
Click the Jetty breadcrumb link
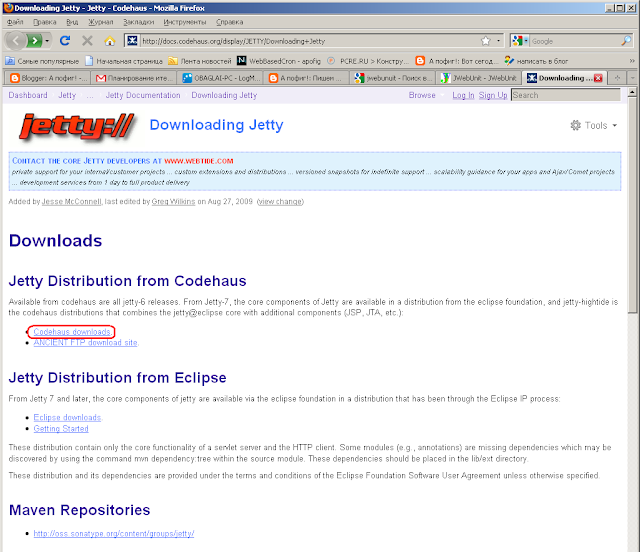click(x=67, y=95)
